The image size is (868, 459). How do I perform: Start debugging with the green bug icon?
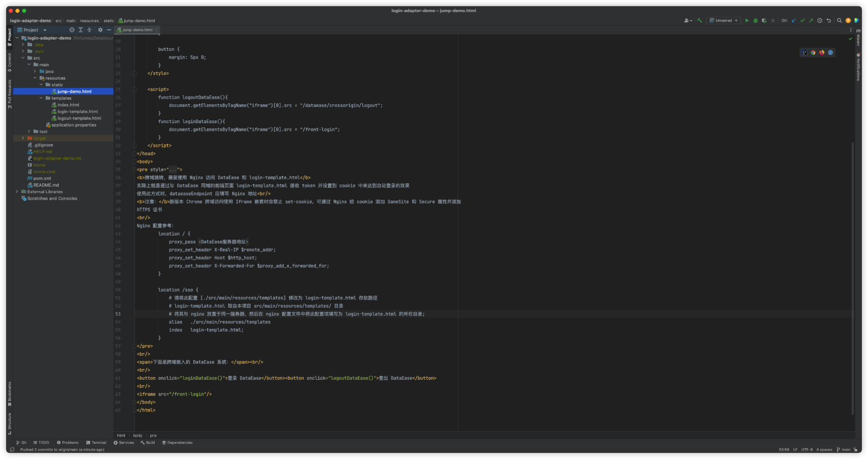(756, 21)
